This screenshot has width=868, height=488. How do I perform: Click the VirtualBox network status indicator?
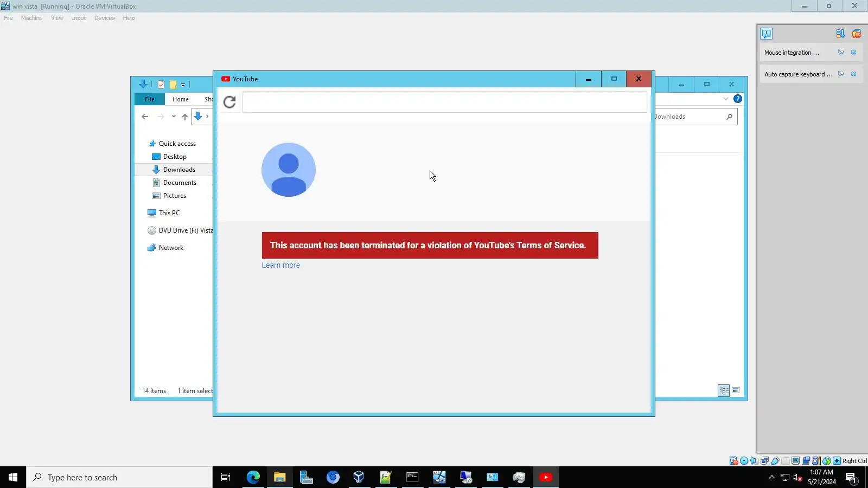[x=765, y=461]
